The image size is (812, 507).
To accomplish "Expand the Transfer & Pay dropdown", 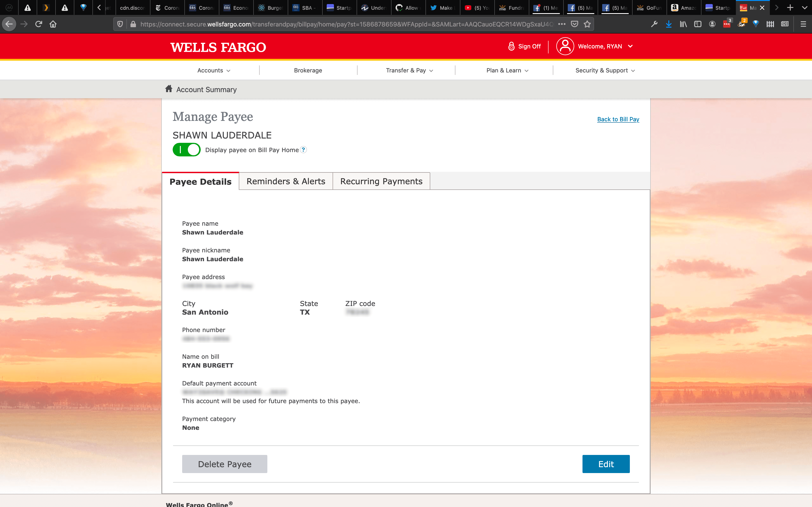I will (x=409, y=70).
